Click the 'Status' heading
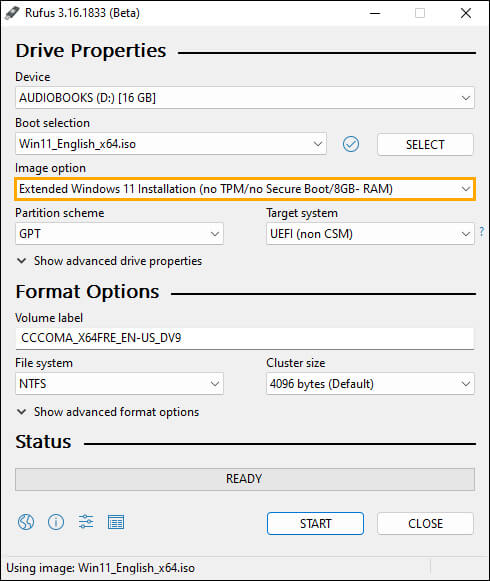 click(43, 442)
